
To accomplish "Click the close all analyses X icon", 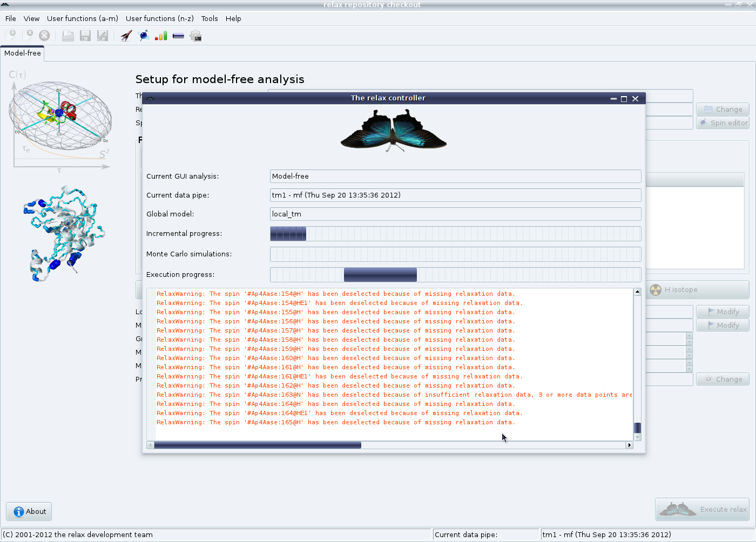I will pyautogui.click(x=44, y=36).
